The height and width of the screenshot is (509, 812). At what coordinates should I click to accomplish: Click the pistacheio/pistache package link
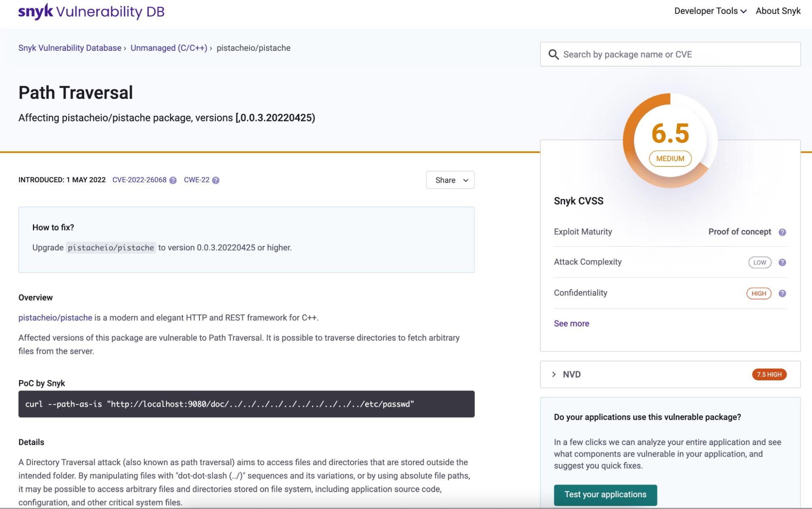pos(54,317)
